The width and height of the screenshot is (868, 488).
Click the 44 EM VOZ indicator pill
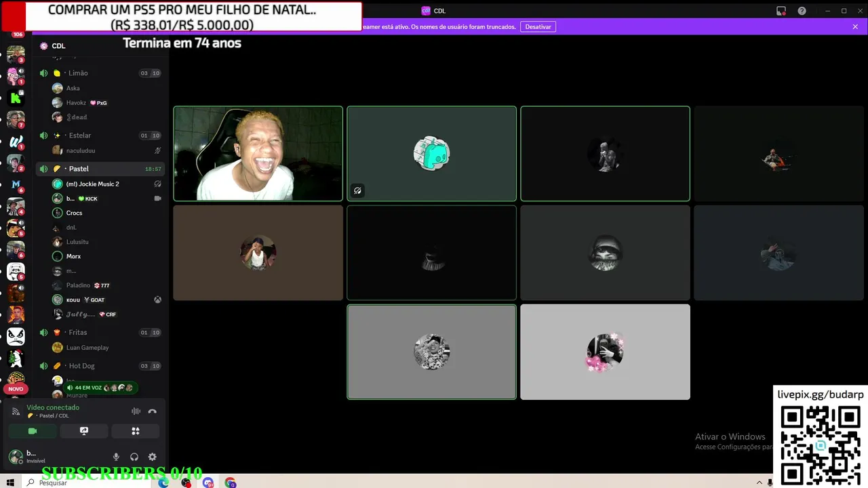pyautogui.click(x=100, y=388)
